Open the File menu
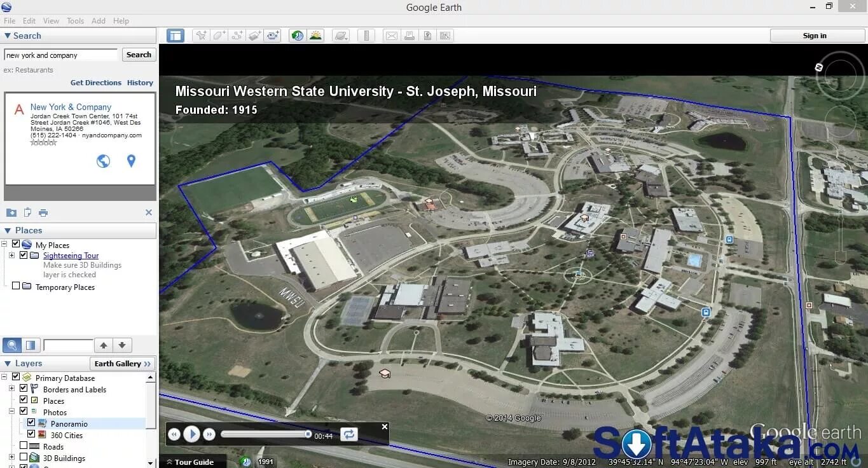 click(10, 21)
